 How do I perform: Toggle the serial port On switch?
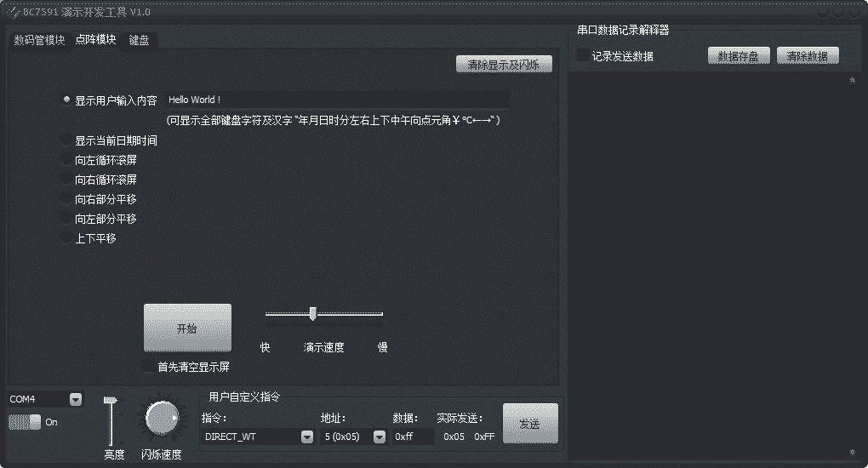tap(25, 422)
